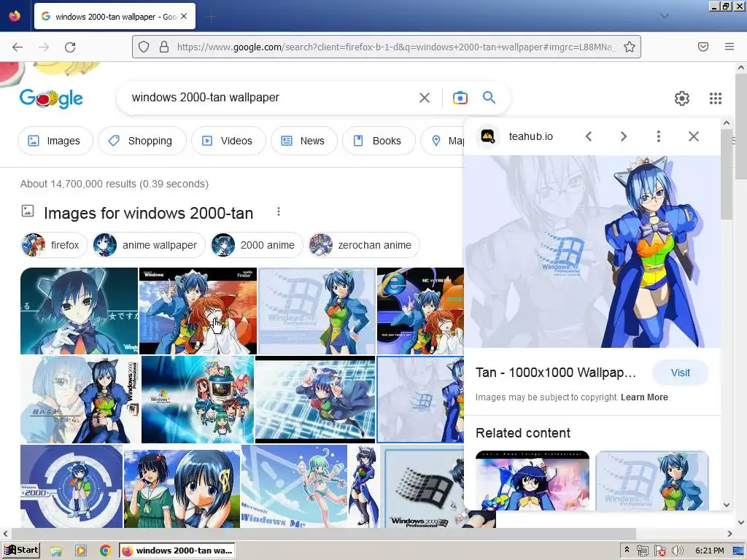The image size is (747, 560).
Task: Open the teahub.io source link
Action: [531, 136]
